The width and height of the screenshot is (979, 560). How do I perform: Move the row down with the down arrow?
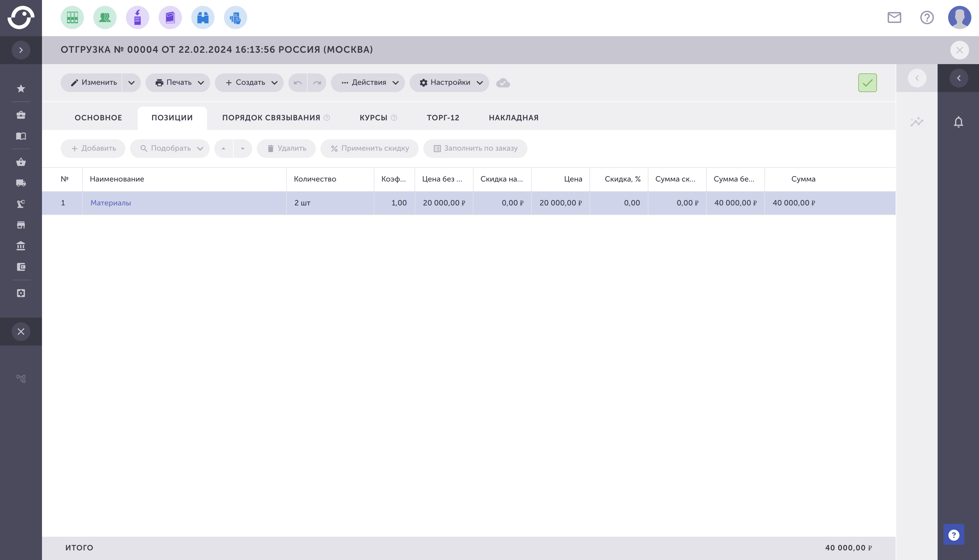click(x=243, y=149)
